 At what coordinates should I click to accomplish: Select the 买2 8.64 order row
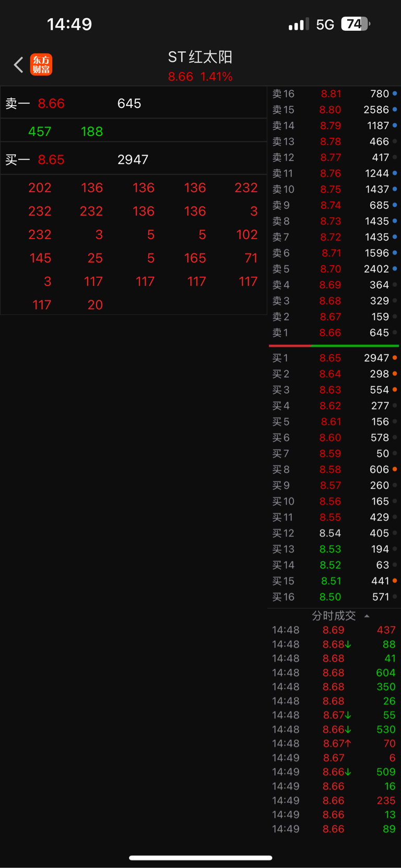[x=334, y=374]
